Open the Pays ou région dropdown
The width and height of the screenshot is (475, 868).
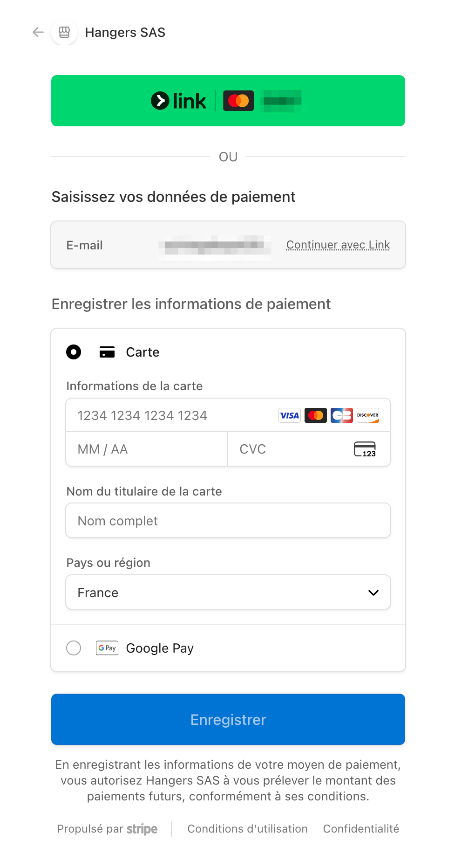[228, 592]
